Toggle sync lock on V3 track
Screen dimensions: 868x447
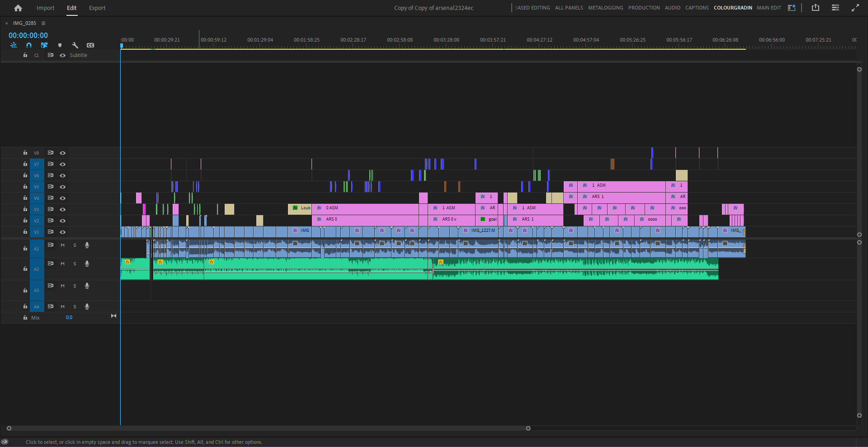coord(51,209)
